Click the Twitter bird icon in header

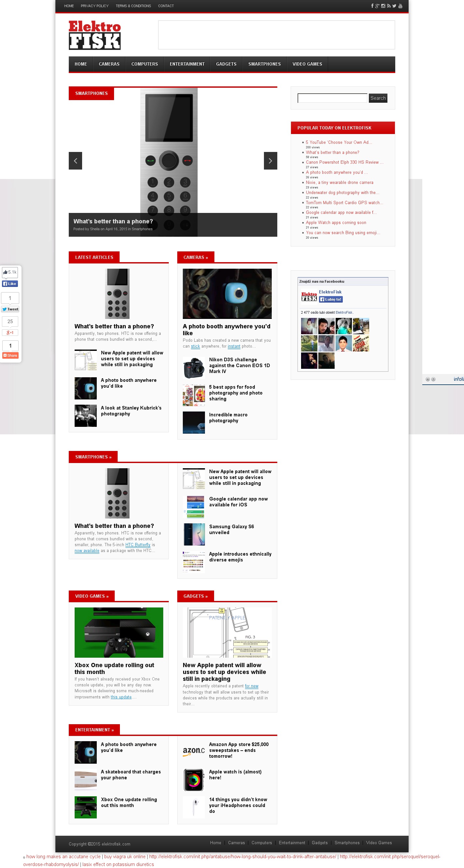(x=394, y=6)
